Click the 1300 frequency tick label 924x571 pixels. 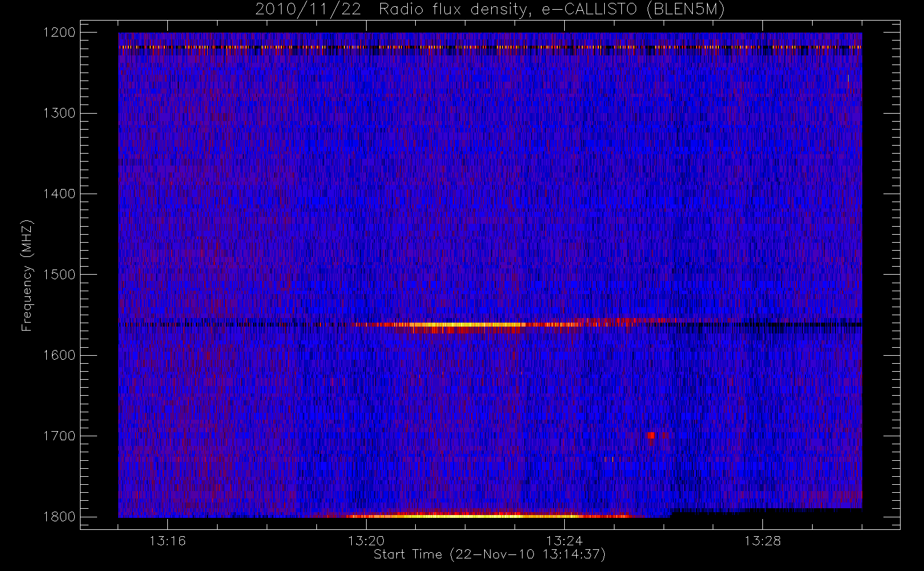pos(59,113)
